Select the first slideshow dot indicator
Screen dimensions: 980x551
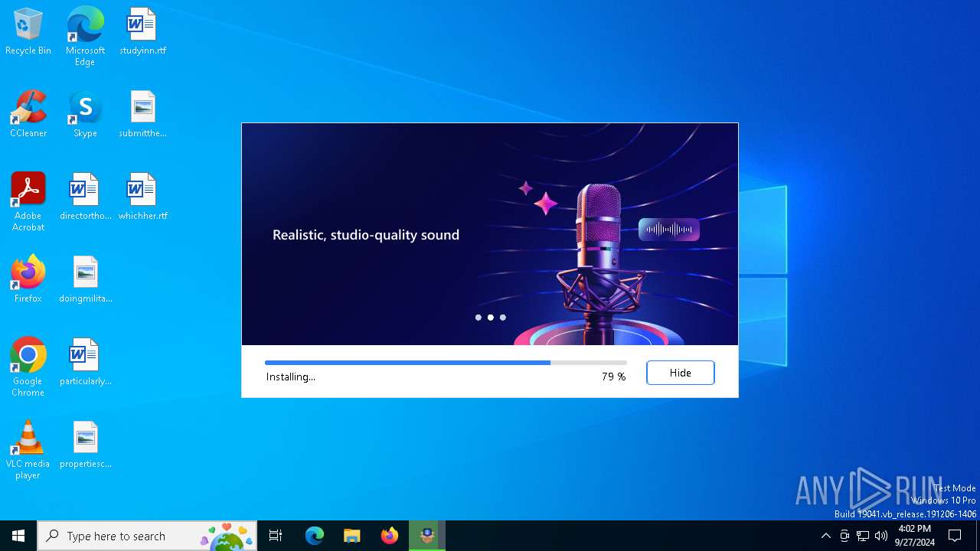pyautogui.click(x=479, y=318)
